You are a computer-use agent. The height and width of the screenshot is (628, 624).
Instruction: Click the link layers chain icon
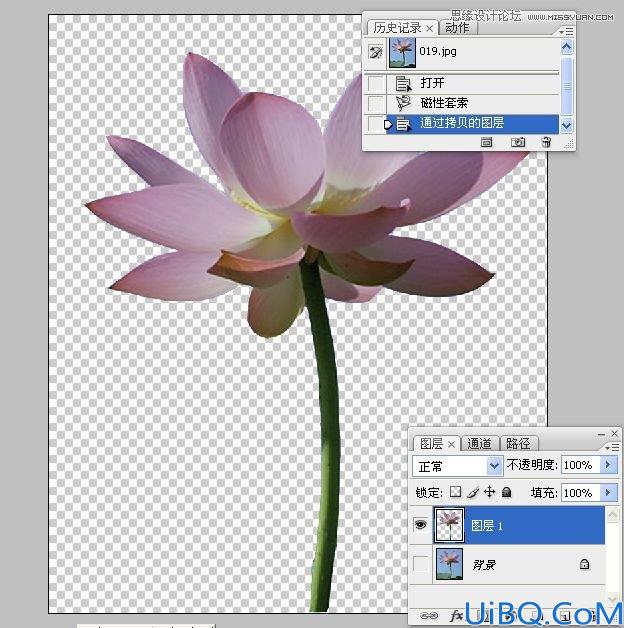coord(429,616)
